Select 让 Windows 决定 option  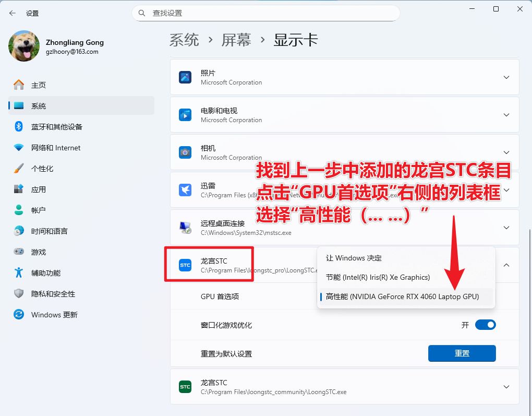[x=354, y=258]
